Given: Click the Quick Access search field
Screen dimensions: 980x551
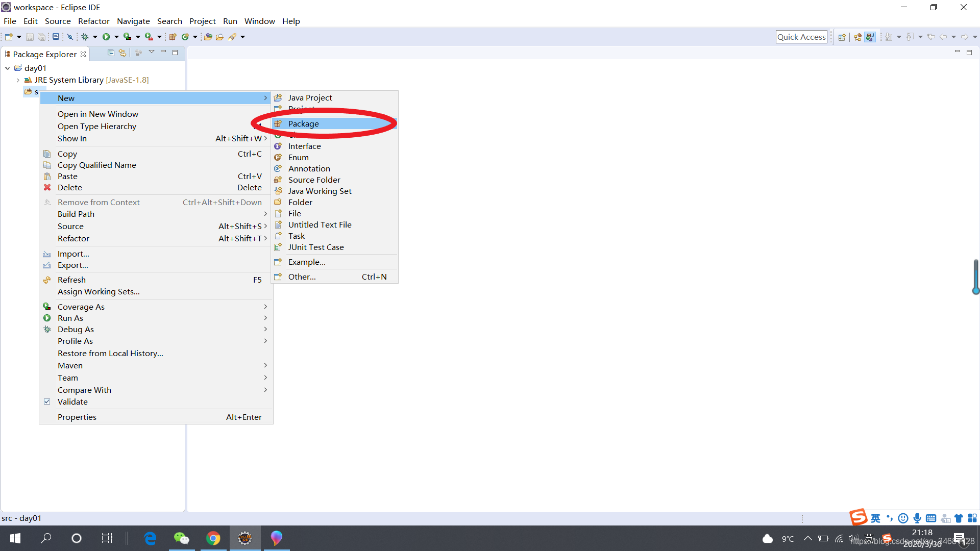Looking at the screenshot, I should [x=801, y=37].
